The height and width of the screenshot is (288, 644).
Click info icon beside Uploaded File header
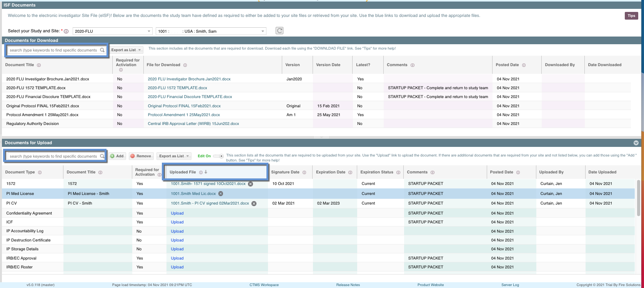[201, 172]
